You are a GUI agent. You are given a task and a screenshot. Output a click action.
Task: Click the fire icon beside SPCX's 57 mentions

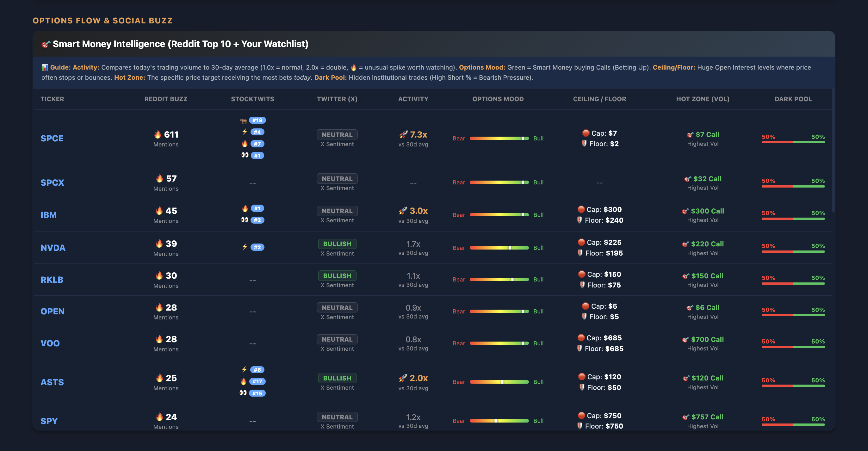pos(159,178)
